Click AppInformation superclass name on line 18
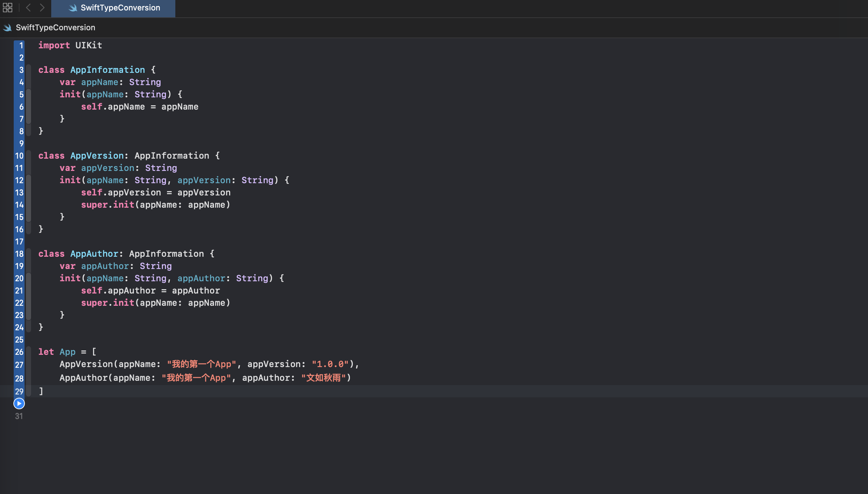Viewport: 868px width, 494px height. (x=166, y=254)
